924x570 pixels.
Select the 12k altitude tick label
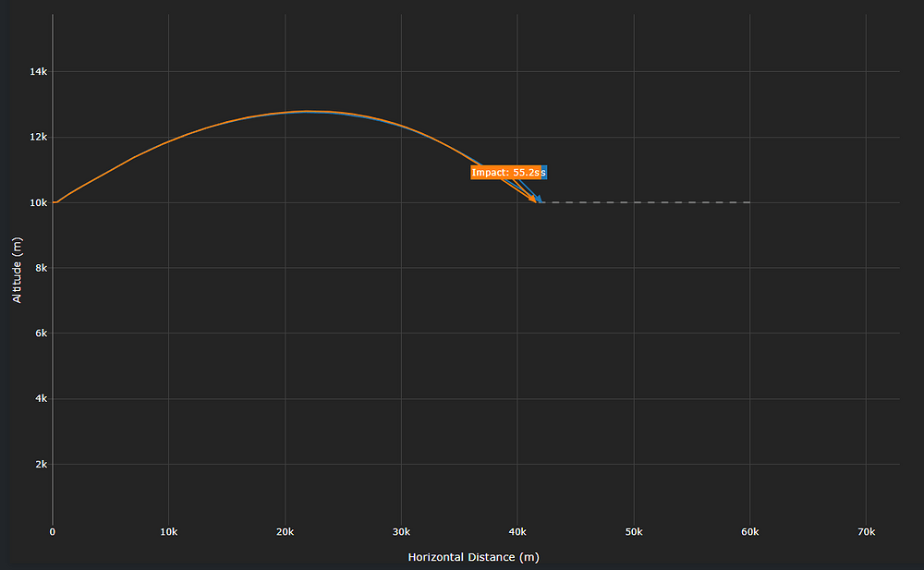click(x=36, y=138)
